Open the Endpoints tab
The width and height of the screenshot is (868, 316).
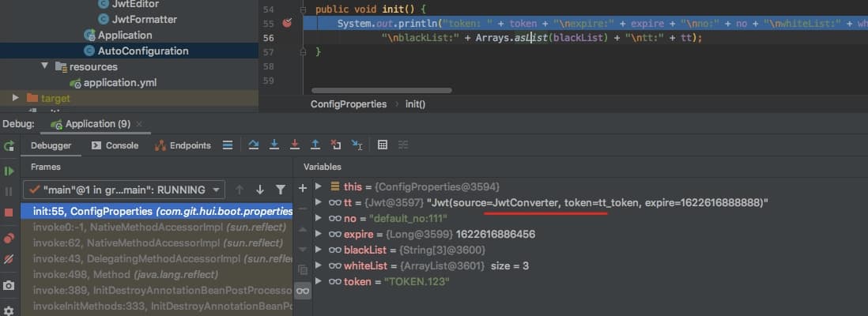tap(183, 145)
